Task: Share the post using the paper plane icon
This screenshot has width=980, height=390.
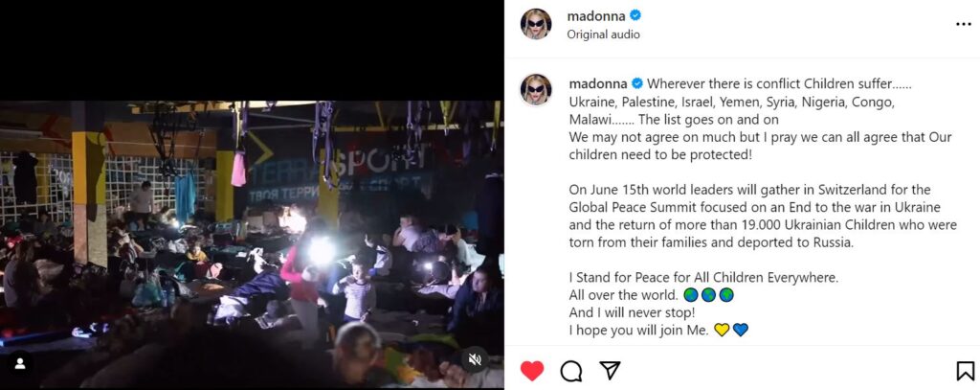Action: 610,371
